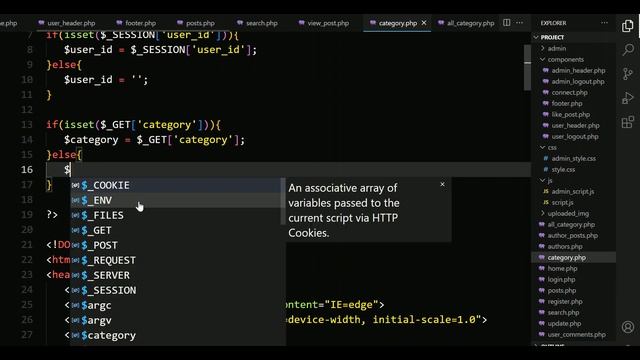Open user_header.php in explorer tree
The image size is (640, 360).
tap(576, 125)
